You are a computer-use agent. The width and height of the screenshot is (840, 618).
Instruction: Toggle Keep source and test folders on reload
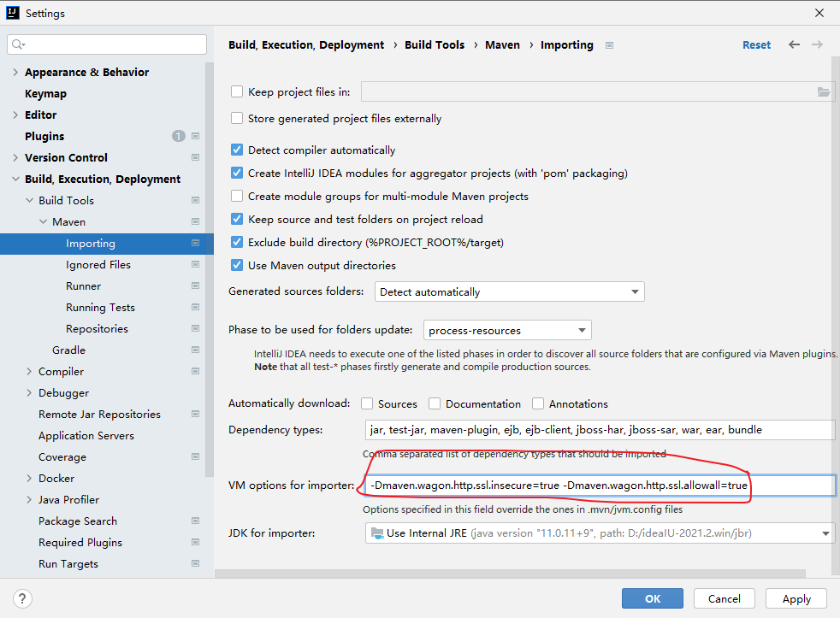point(237,219)
